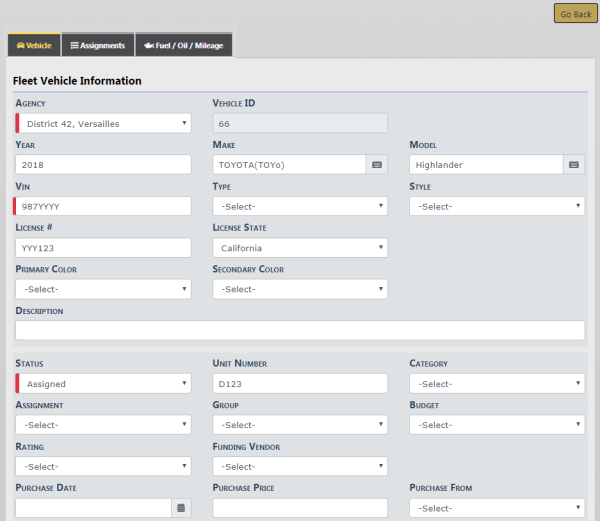
Task: Open the License State dropdown
Action: [300, 248]
